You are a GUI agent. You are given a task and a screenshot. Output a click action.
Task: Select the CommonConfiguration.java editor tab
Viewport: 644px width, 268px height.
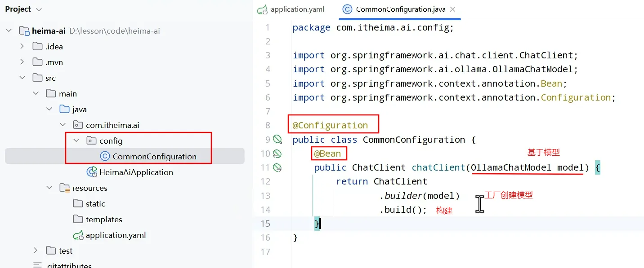click(x=399, y=9)
